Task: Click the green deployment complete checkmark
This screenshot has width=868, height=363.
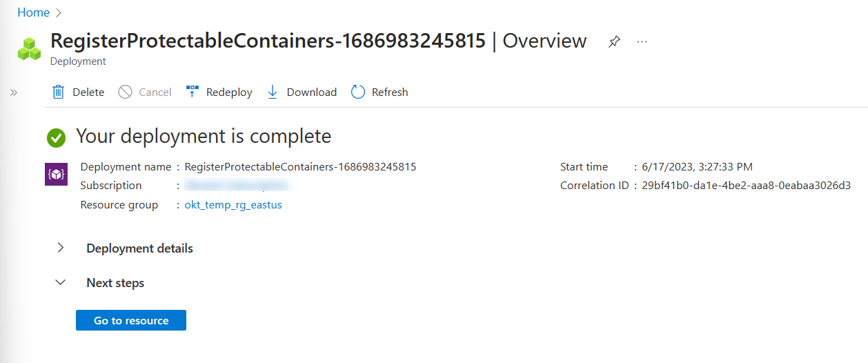Action: pyautogui.click(x=57, y=137)
